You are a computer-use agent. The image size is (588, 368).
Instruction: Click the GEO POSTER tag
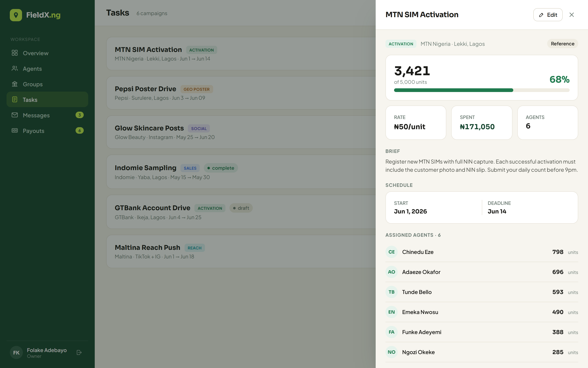pyautogui.click(x=196, y=89)
